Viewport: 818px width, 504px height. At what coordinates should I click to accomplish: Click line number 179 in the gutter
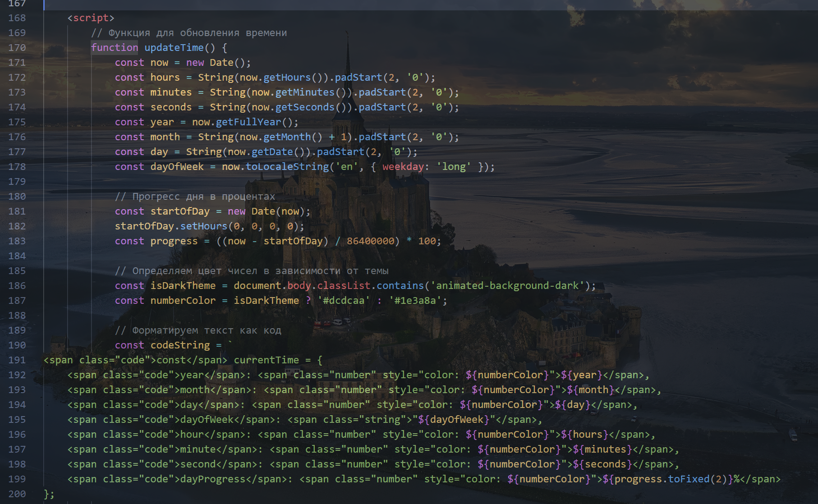click(x=17, y=182)
